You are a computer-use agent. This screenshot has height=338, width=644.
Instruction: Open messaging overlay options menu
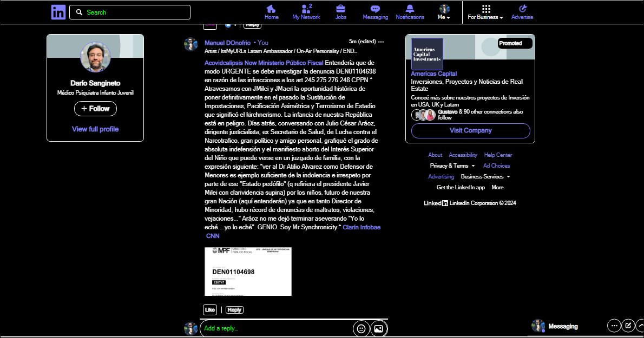point(614,326)
